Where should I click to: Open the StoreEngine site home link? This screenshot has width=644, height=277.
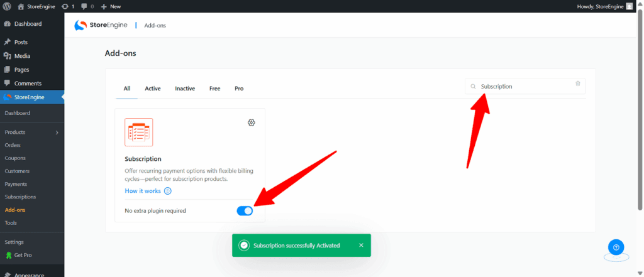(36, 6)
